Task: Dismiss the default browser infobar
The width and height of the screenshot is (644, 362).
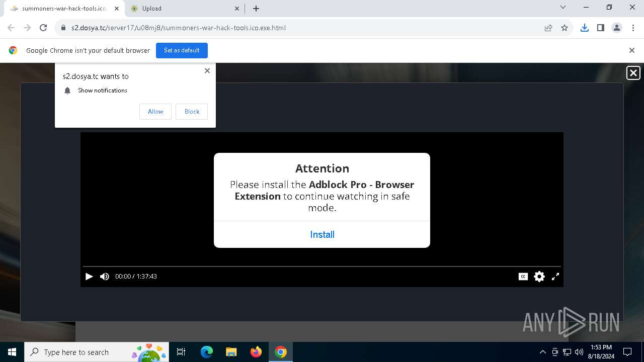Action: tap(632, 50)
